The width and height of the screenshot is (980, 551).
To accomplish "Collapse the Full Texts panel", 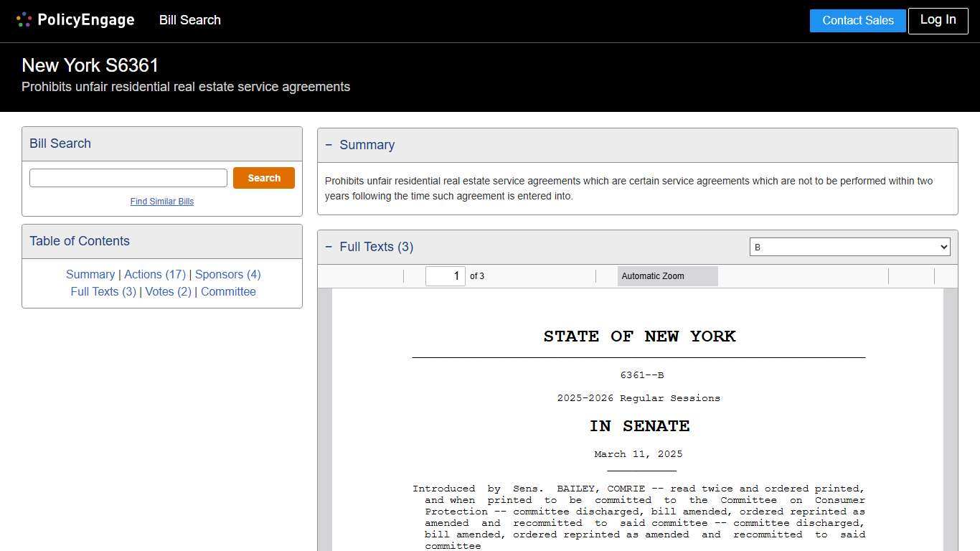I will coord(329,246).
